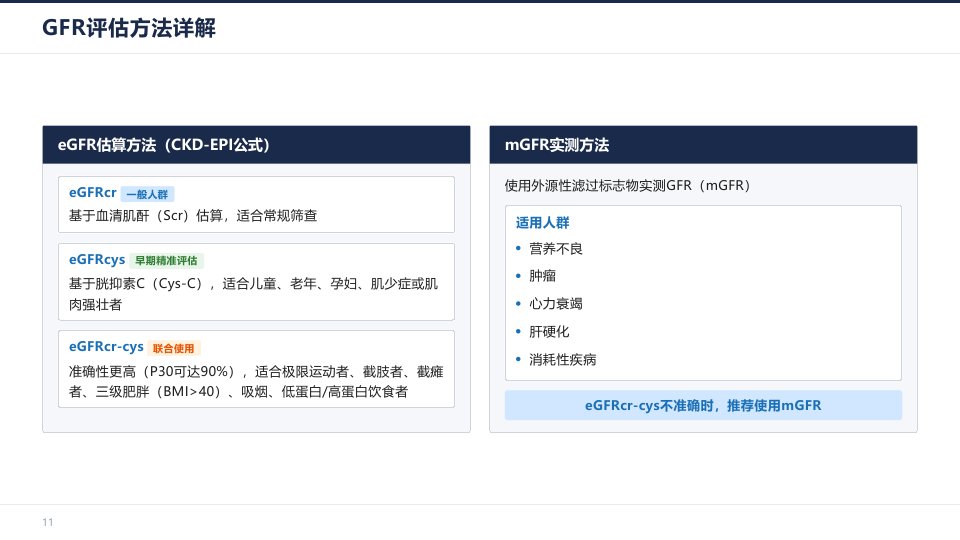Select the 消耗性疾病 bullet item
This screenshot has width=960, height=540.
click(563, 359)
